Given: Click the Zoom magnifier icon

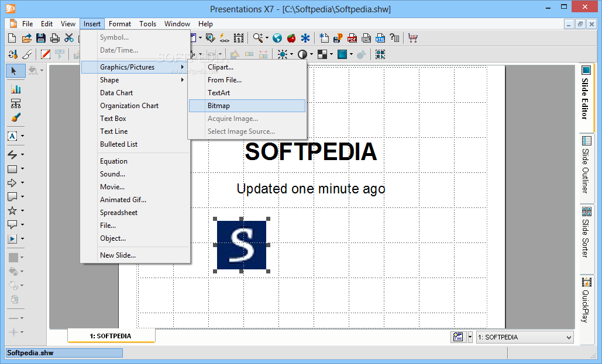Looking at the screenshot, I should 257,38.
